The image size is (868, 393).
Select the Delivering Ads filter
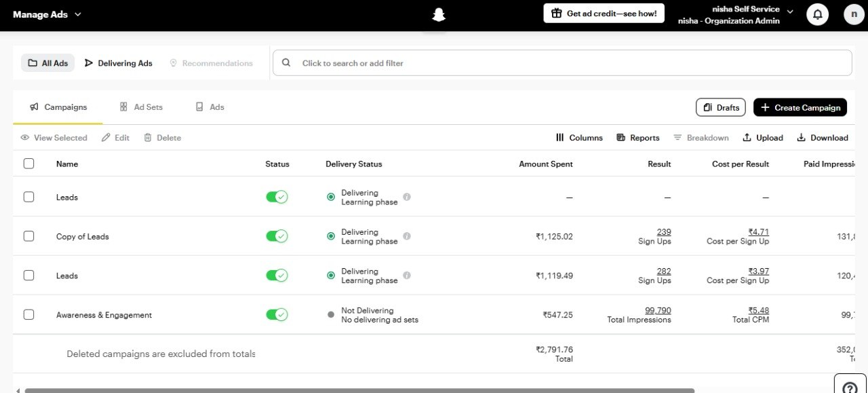tap(119, 63)
